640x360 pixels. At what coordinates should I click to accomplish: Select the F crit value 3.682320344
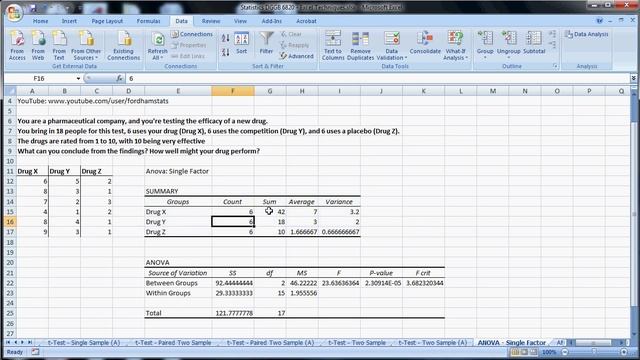coord(424,283)
